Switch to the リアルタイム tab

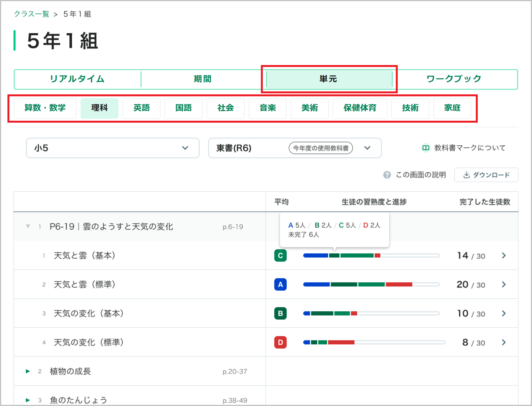click(77, 79)
